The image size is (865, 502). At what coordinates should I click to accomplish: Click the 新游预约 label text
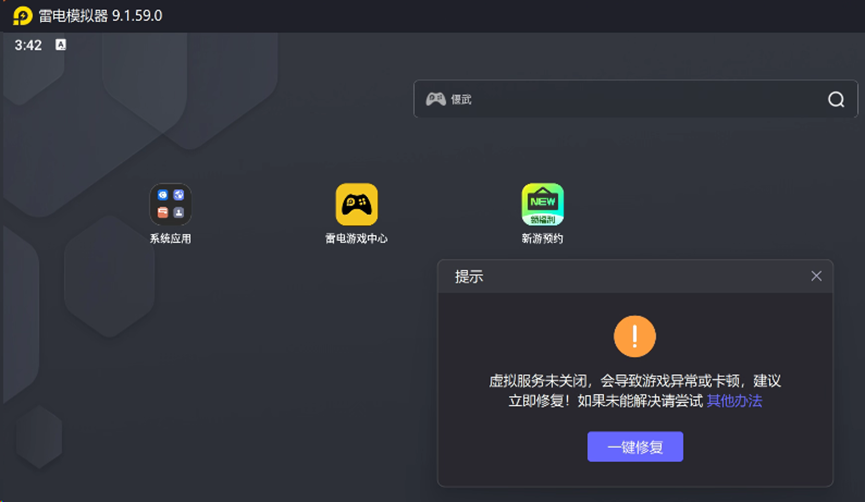[543, 238]
